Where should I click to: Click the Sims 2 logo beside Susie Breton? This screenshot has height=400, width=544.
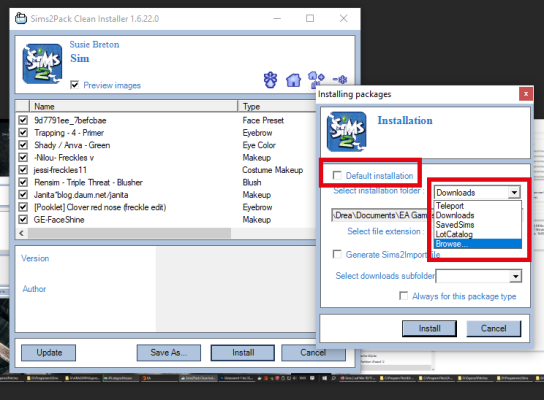tap(42, 64)
